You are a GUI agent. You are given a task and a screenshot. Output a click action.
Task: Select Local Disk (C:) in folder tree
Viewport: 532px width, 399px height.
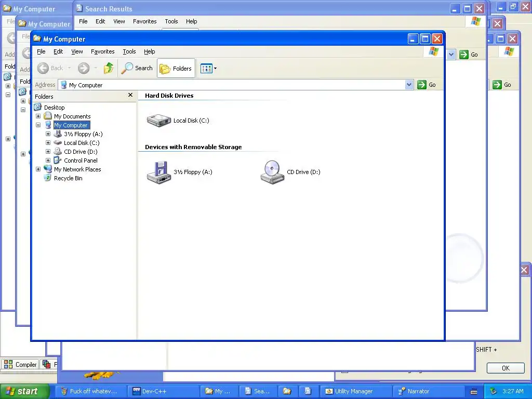point(82,143)
